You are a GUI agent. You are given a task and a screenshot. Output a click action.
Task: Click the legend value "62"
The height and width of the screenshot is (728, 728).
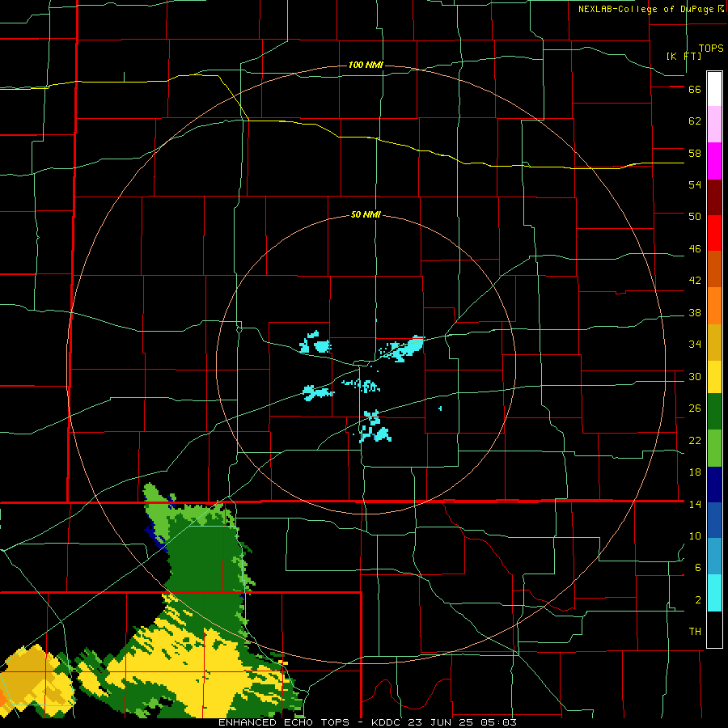point(695,121)
